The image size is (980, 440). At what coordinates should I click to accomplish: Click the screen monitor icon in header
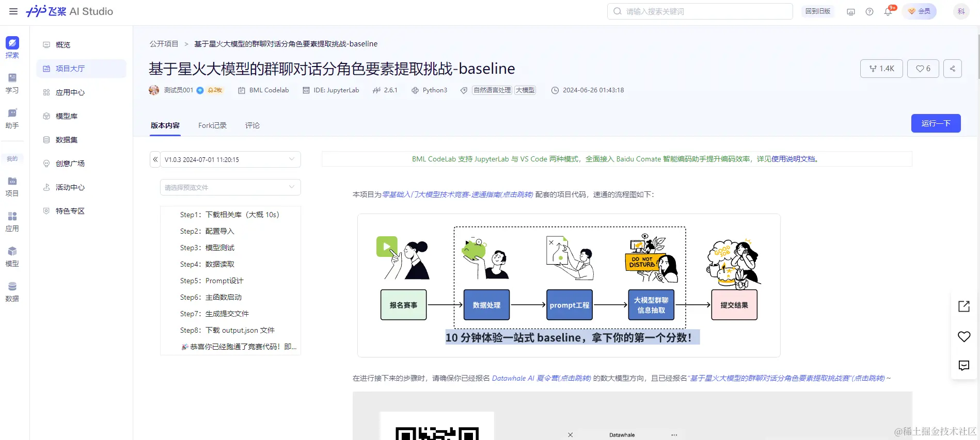click(x=851, y=11)
